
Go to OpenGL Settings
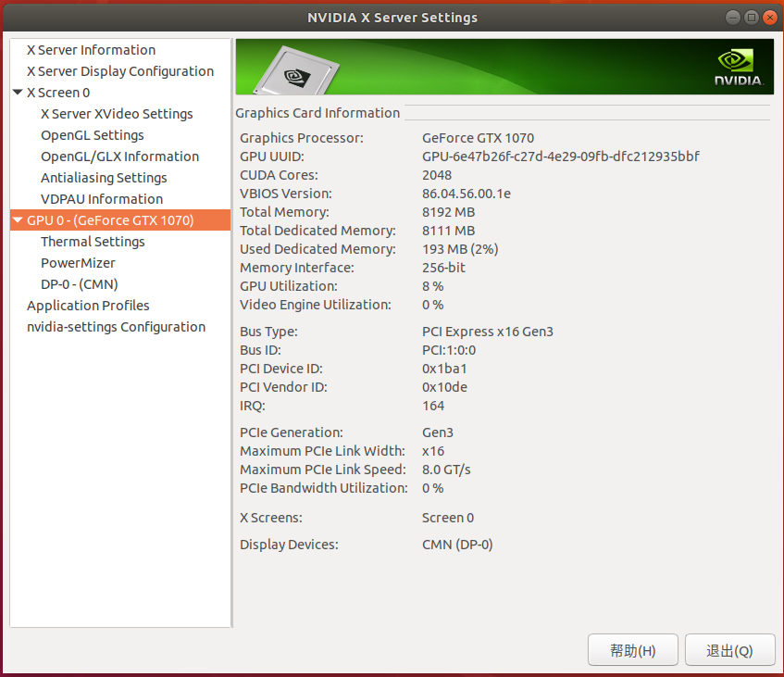coord(92,135)
